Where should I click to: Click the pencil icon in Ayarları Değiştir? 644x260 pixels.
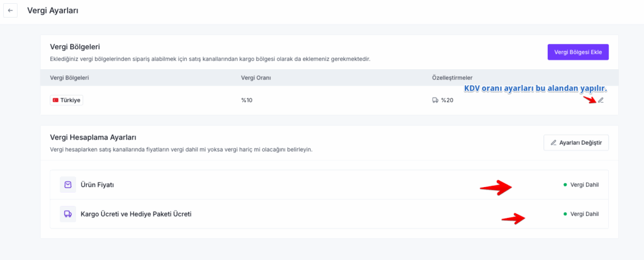(553, 143)
